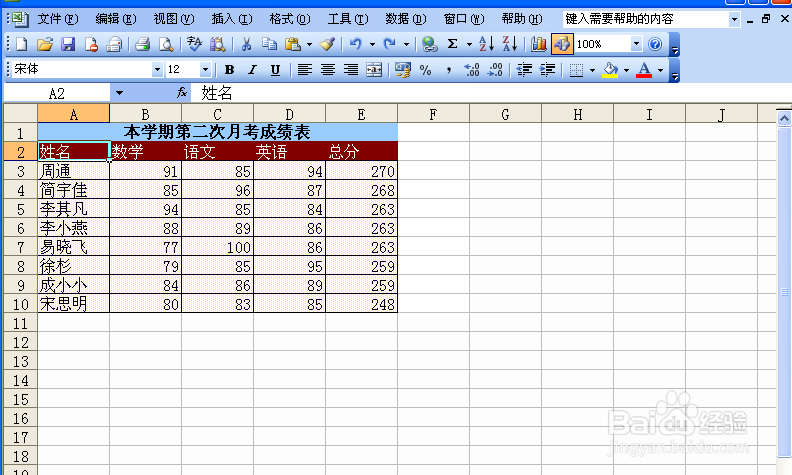
Task: Toggle underline formatting
Action: 275,70
